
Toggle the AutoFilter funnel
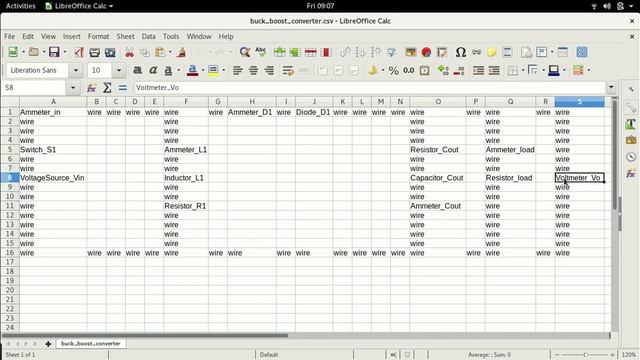391,52
